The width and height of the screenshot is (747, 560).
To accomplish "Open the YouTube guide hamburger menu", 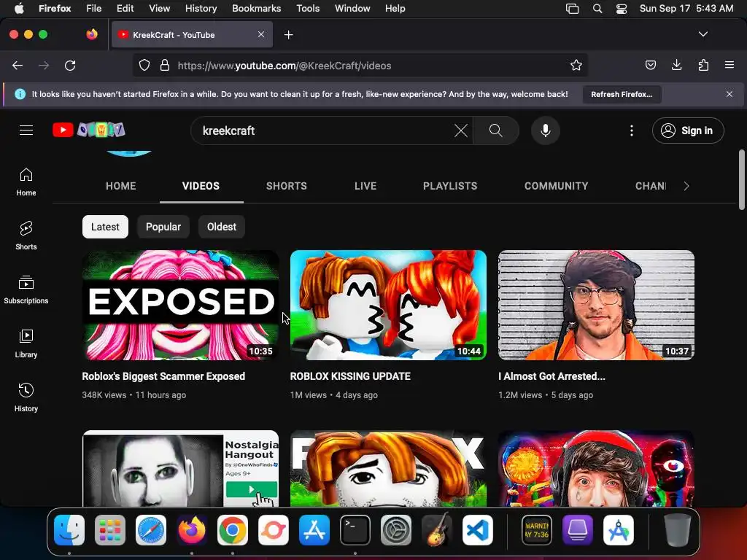I will 26,130.
